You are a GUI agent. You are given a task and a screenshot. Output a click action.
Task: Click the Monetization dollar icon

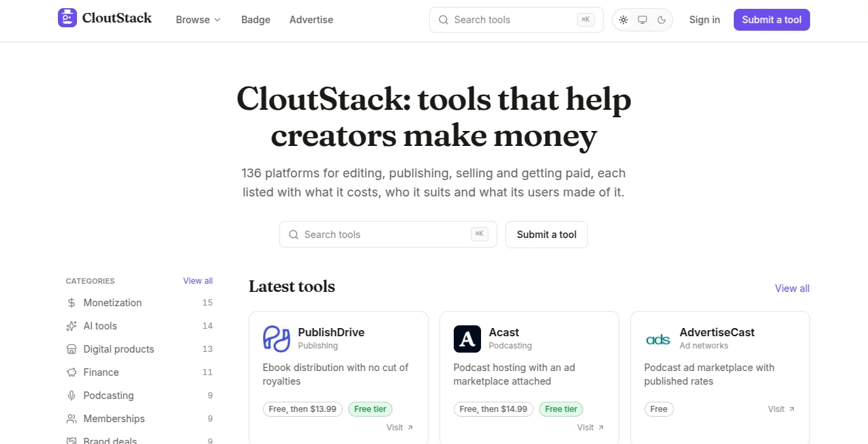point(72,303)
